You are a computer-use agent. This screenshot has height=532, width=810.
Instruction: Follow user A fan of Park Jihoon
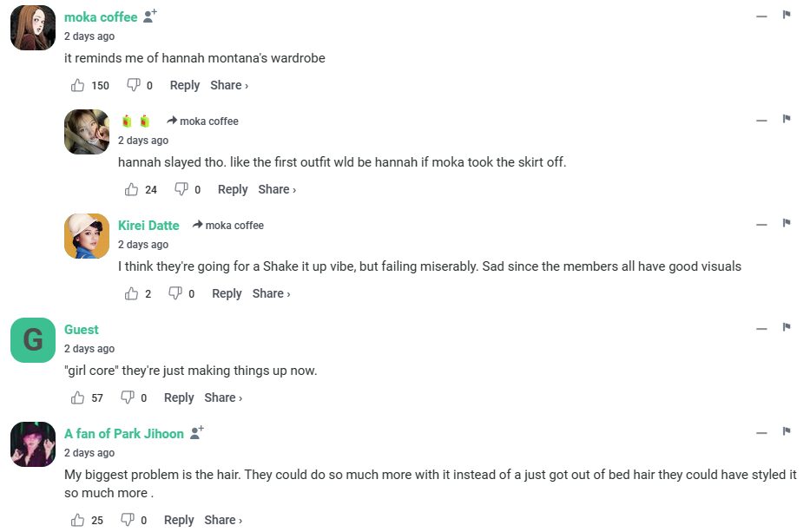point(197,433)
